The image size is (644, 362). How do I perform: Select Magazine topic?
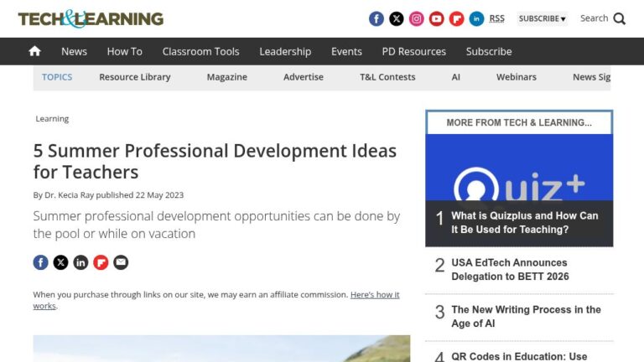tap(226, 77)
